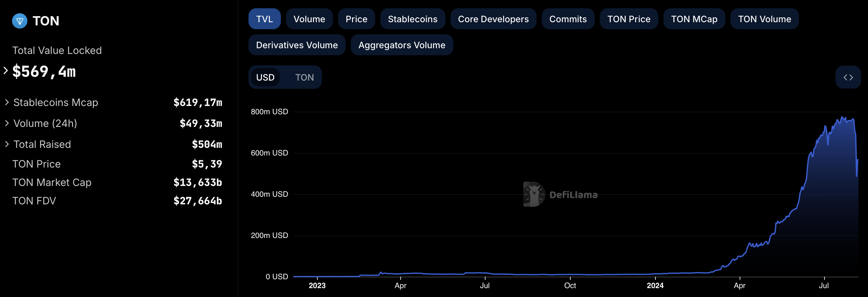Expand the Volume (24h) row
The image size is (868, 297).
click(x=7, y=123)
